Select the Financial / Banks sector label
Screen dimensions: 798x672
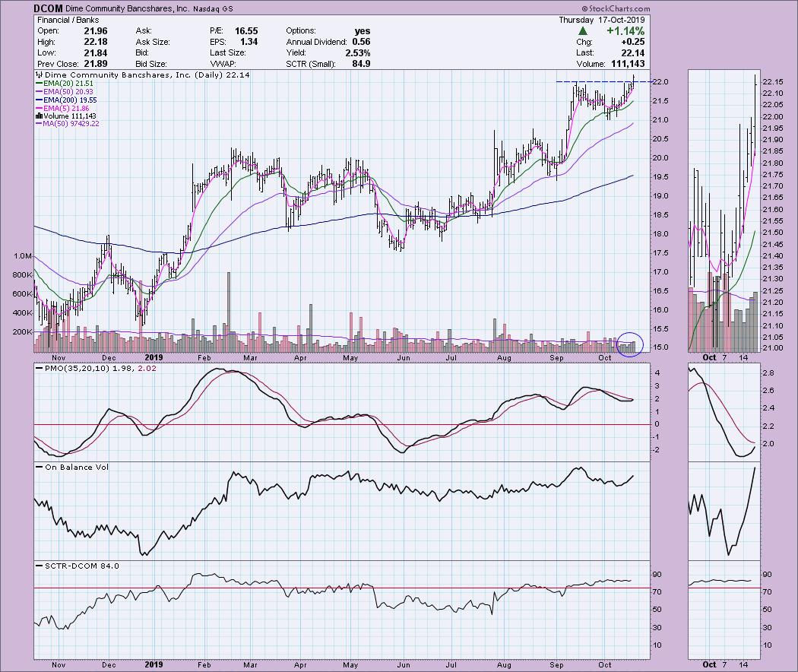coord(68,20)
